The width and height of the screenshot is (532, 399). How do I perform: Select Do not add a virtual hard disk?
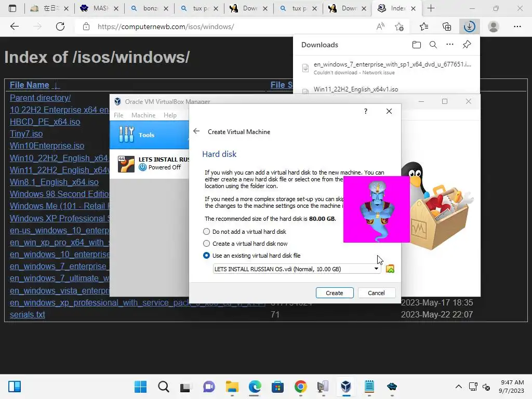245,231
